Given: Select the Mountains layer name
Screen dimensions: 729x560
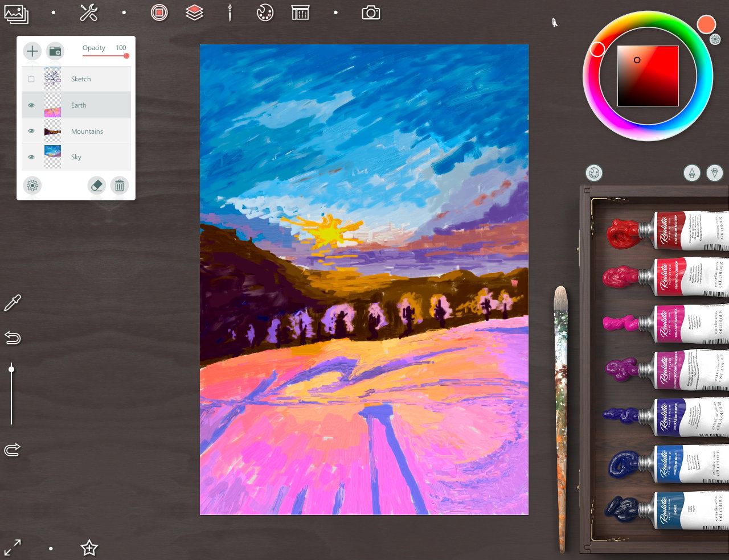Looking at the screenshot, I should pos(87,131).
